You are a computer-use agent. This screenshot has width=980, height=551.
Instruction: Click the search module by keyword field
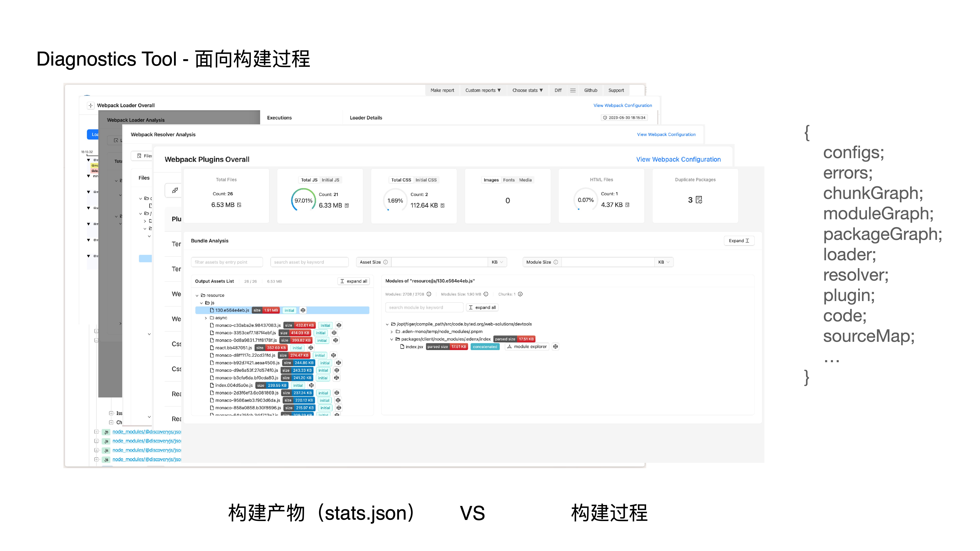[x=424, y=307]
